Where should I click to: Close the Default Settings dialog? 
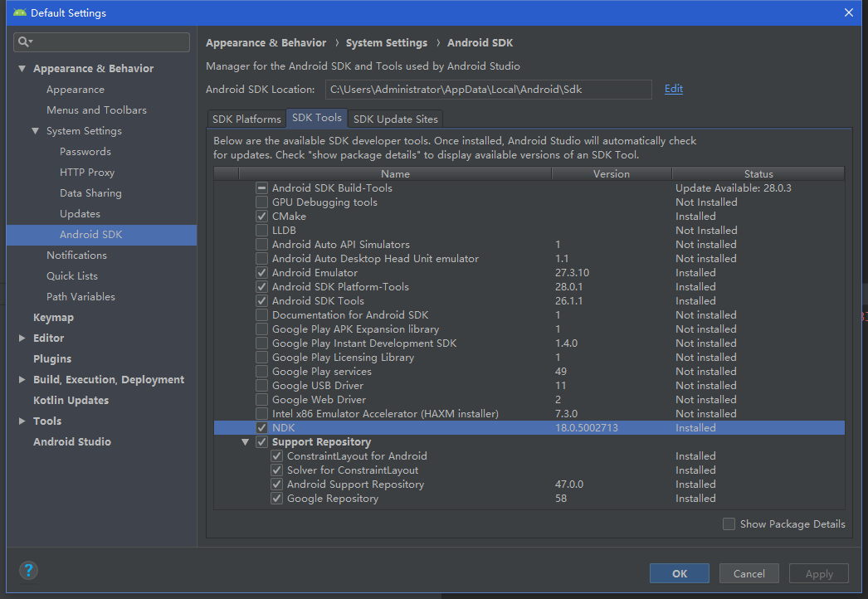(x=849, y=12)
